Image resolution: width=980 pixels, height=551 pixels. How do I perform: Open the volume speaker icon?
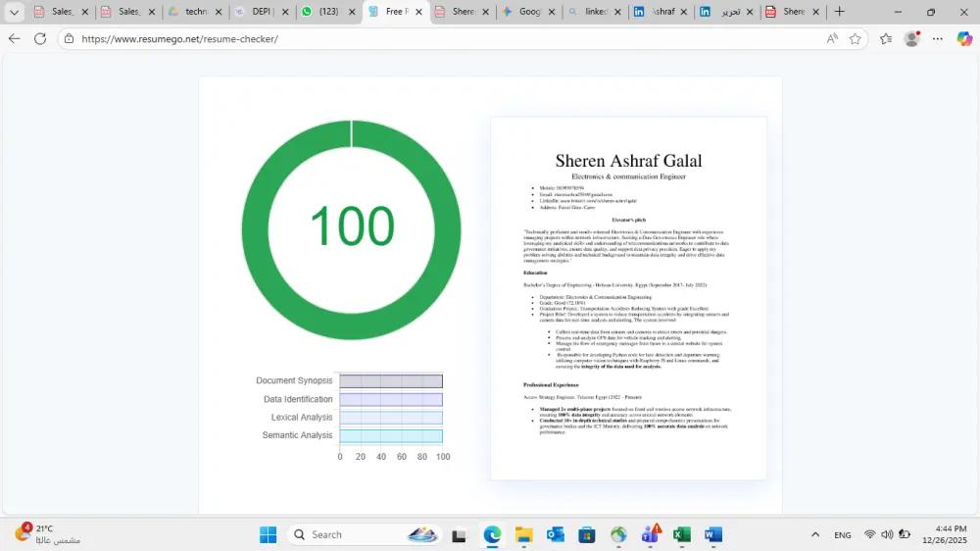pyautogui.click(x=887, y=534)
